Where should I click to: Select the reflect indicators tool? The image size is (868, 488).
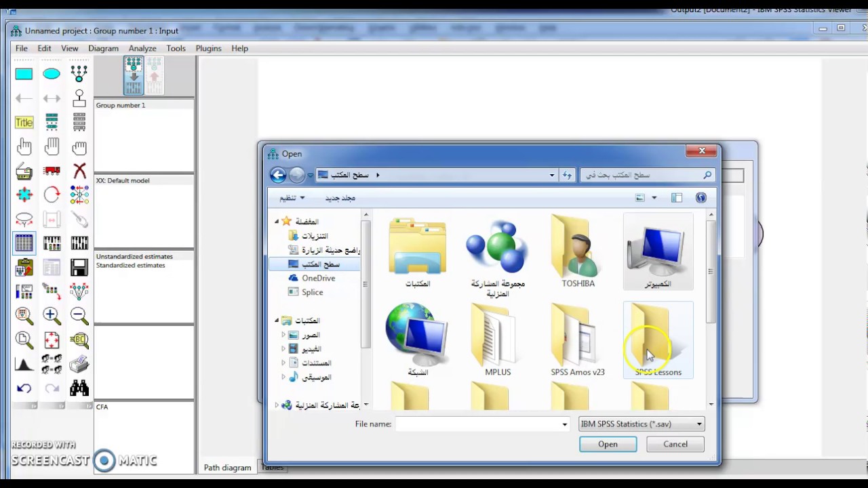pos(79,195)
